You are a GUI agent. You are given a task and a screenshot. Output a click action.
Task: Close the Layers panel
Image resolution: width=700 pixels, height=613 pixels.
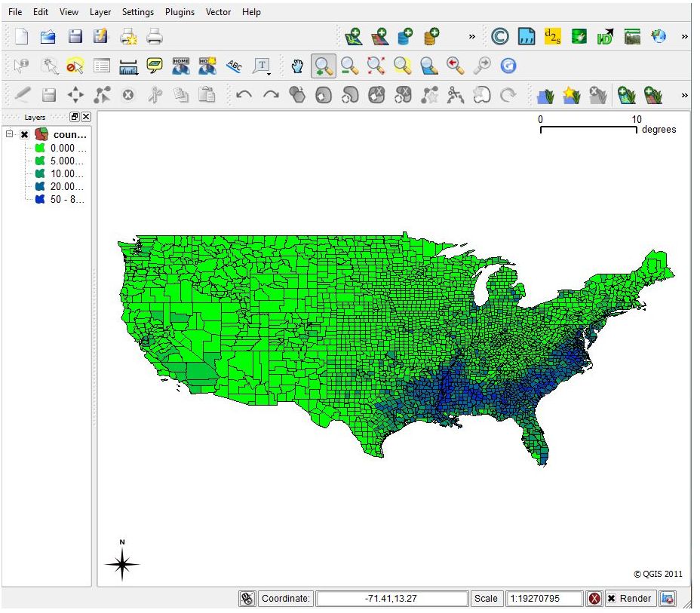(x=86, y=117)
